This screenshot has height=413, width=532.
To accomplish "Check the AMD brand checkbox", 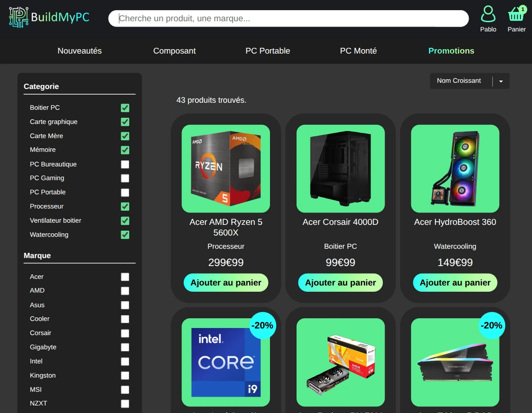I will [125, 291].
